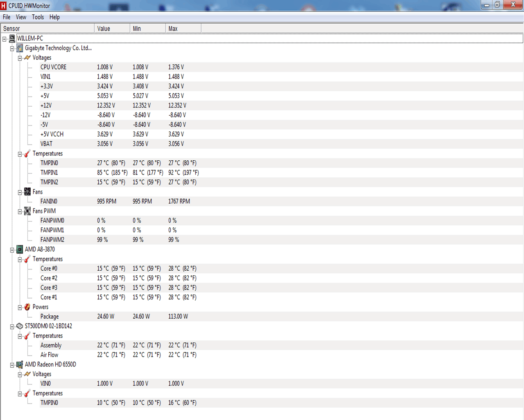Click the Fans icon beside the Fans node
The image size is (524, 420).
pyautogui.click(x=27, y=192)
